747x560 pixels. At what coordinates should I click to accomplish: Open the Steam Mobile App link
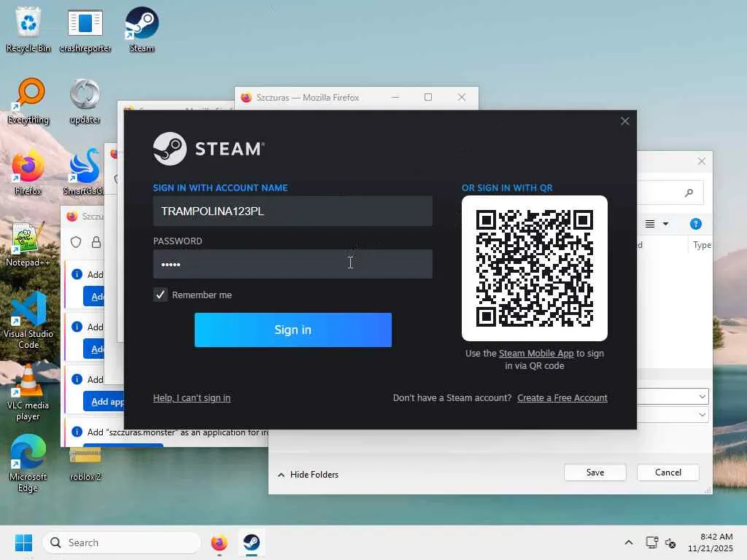pyautogui.click(x=536, y=354)
